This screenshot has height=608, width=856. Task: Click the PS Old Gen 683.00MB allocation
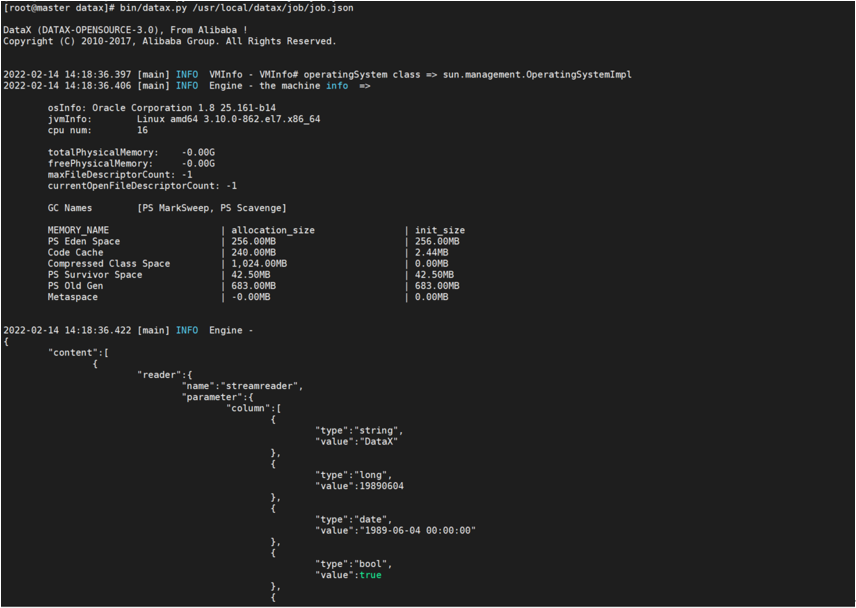[253, 286]
